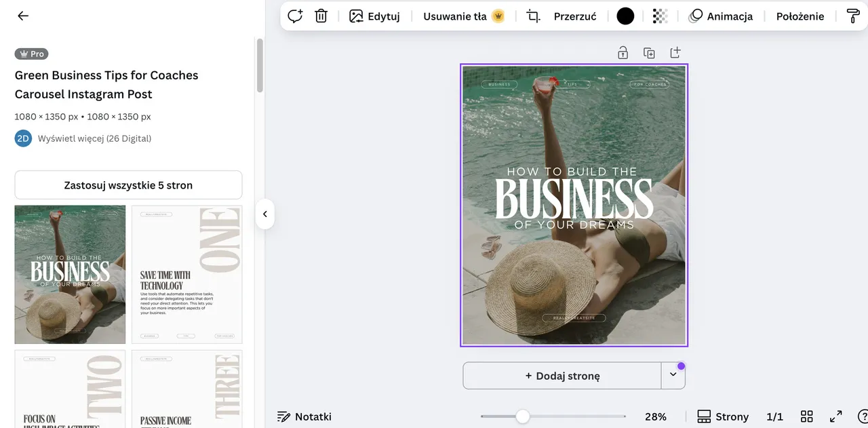Expand the Dodaj stronę dropdown arrow

[x=673, y=375]
